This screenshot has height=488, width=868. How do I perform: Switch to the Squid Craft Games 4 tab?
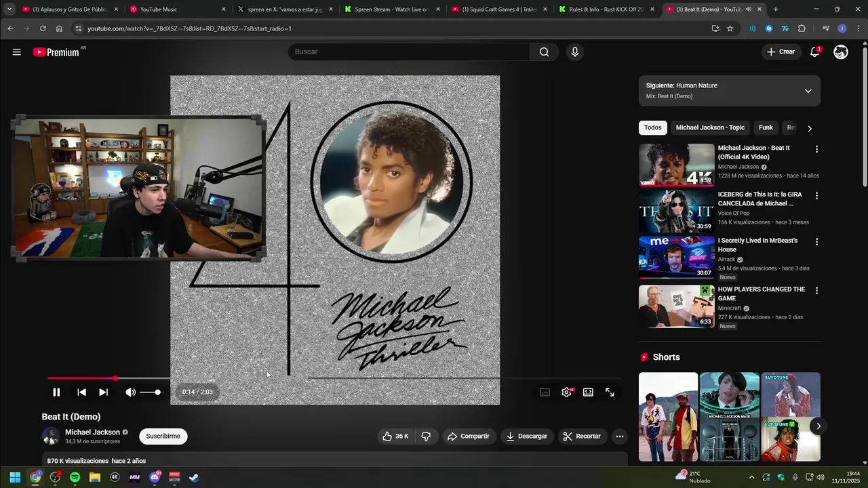tap(499, 9)
